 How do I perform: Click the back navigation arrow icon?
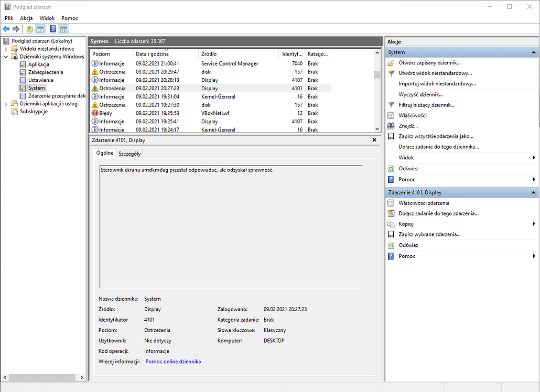click(6, 29)
